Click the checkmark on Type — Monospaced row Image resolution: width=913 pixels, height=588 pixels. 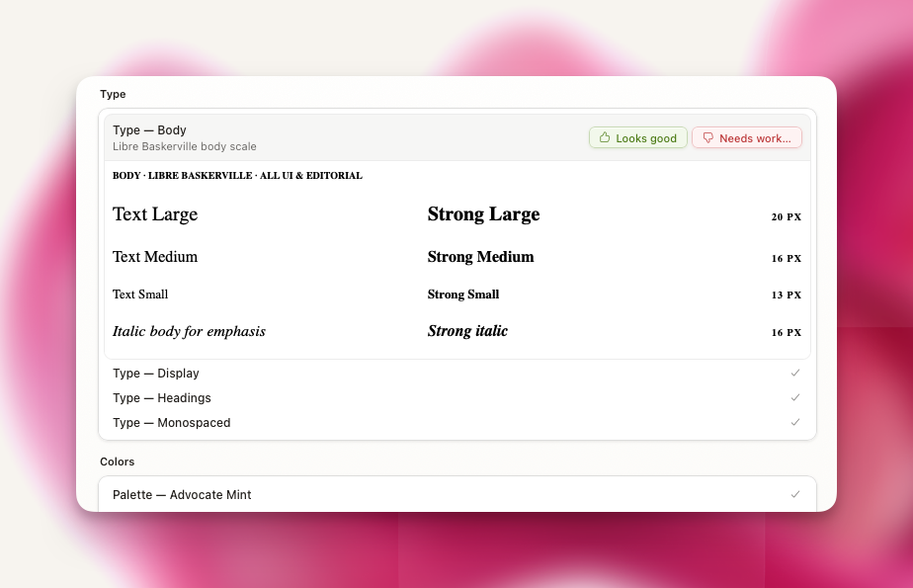795,422
